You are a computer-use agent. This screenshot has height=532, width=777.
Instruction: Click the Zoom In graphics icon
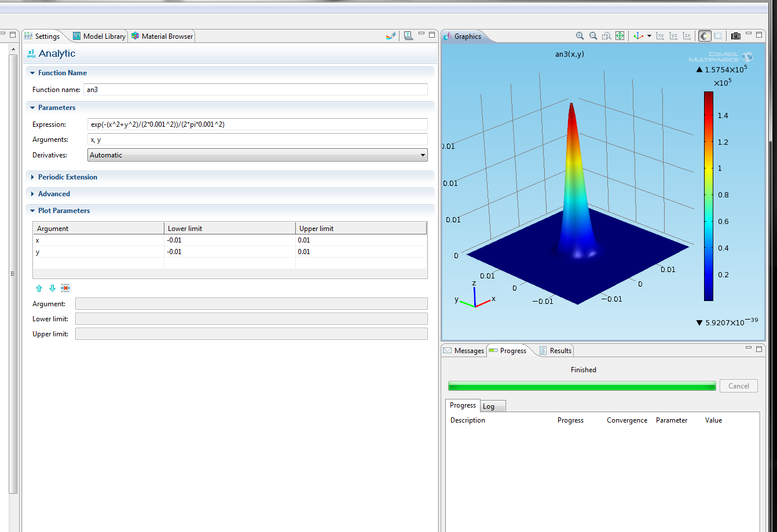580,36
